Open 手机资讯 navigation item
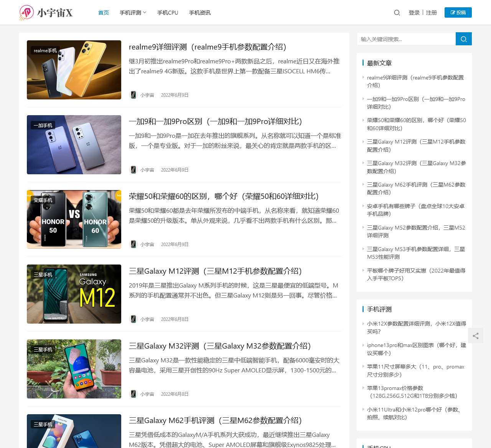The height and width of the screenshot is (448, 491). [x=200, y=13]
